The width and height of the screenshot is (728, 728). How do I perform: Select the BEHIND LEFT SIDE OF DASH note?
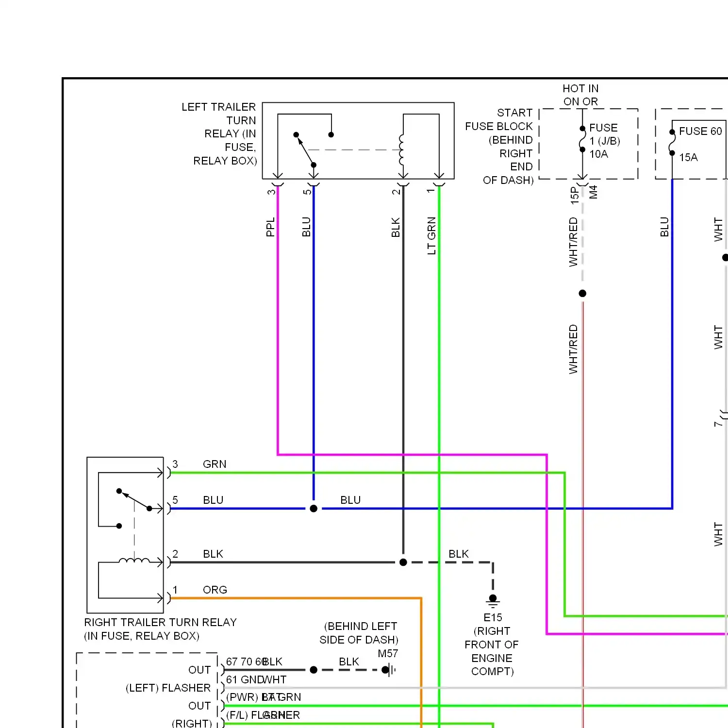tap(359, 633)
